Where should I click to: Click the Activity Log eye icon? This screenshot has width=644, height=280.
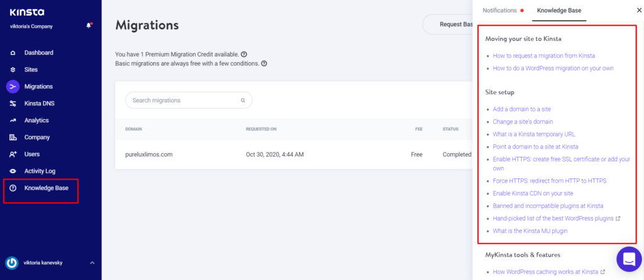[x=13, y=171]
